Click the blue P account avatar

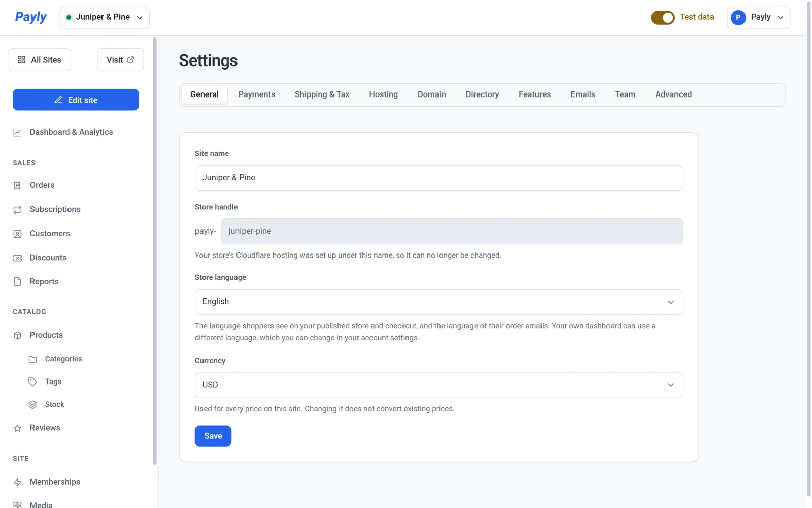(738, 17)
